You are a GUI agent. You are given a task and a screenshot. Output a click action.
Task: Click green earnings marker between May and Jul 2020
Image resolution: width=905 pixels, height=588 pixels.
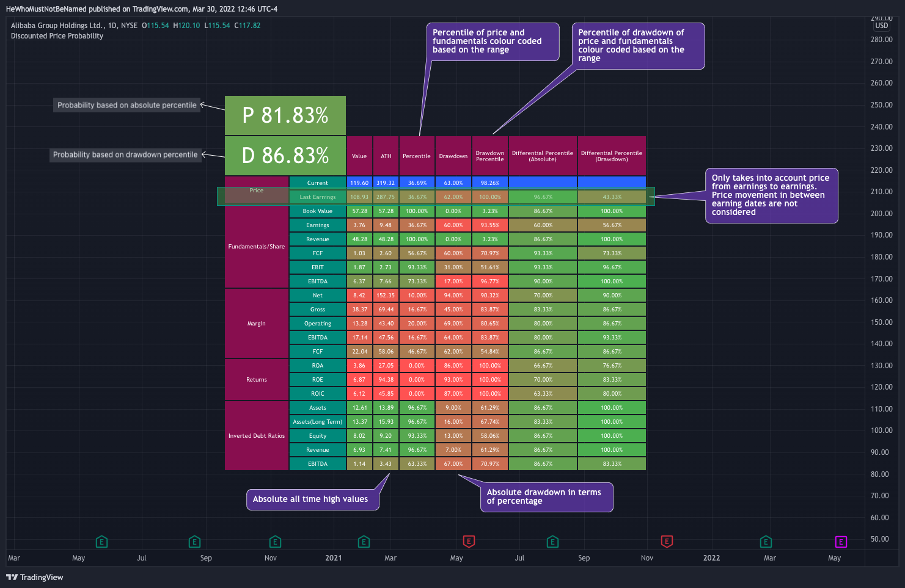pos(102,542)
